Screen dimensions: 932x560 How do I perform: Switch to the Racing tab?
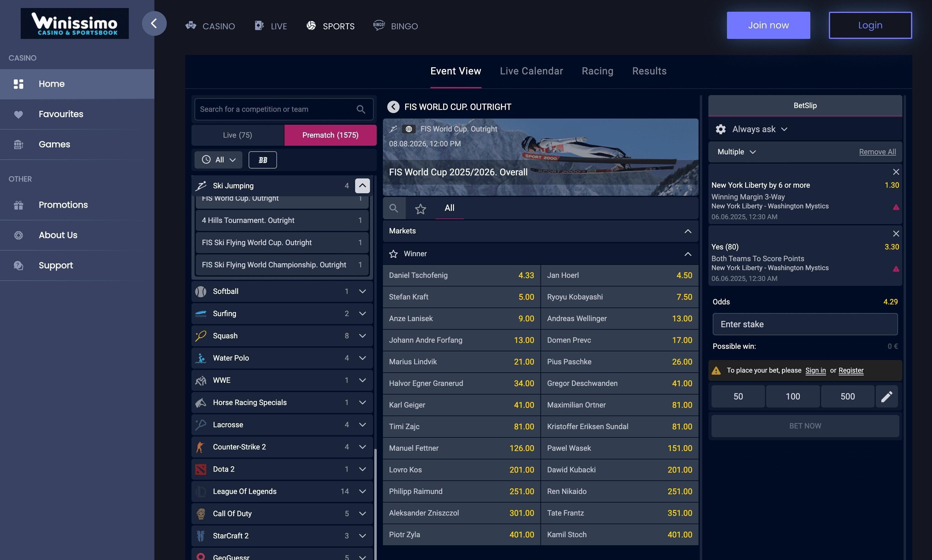point(597,71)
